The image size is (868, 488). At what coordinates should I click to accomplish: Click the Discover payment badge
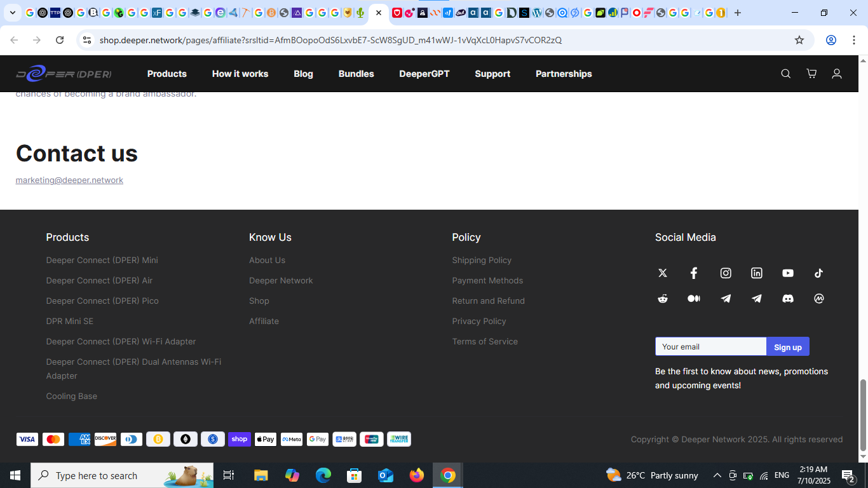tap(105, 439)
